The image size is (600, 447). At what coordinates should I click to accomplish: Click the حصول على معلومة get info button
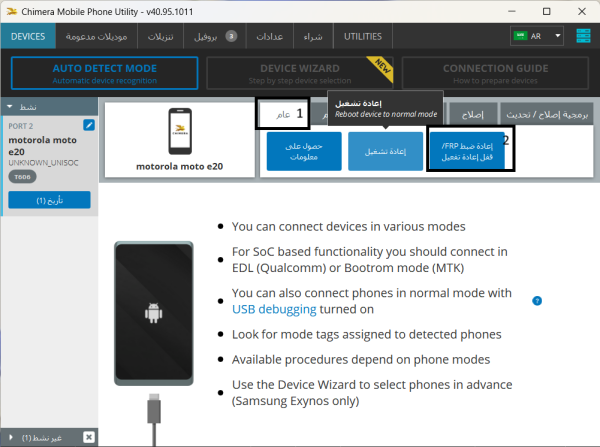point(304,151)
